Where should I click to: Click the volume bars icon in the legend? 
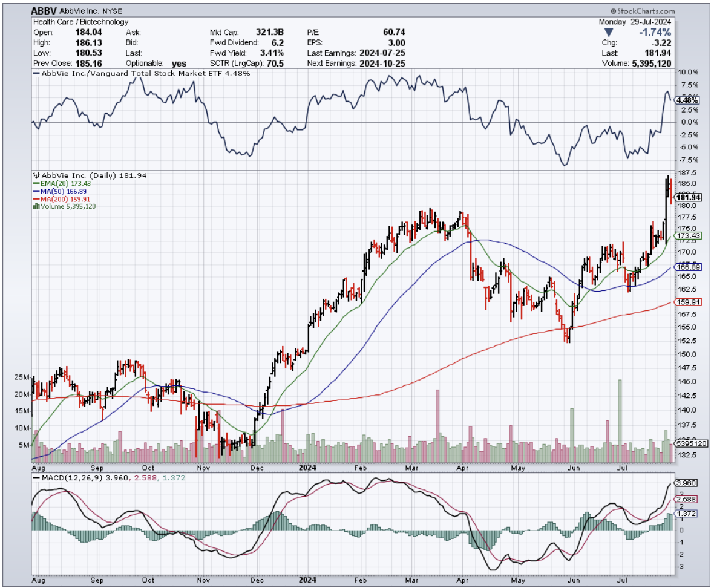pyautogui.click(x=36, y=206)
